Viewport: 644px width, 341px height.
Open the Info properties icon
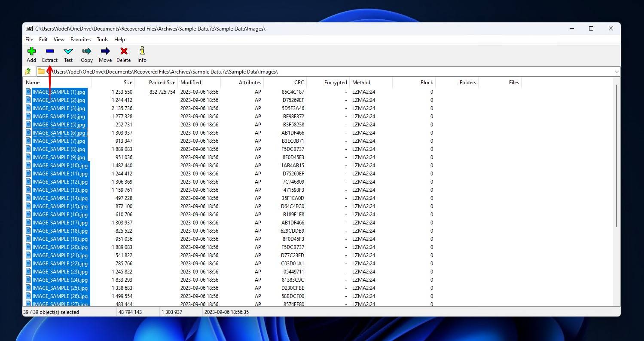(x=142, y=52)
